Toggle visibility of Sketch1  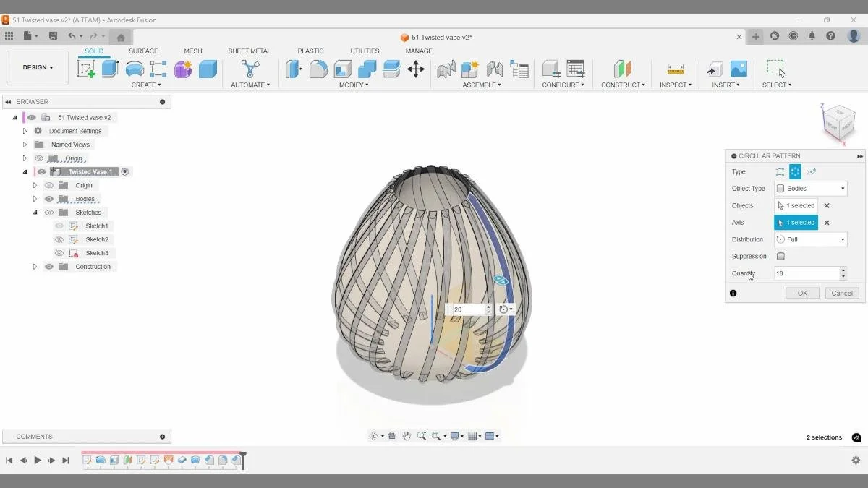tap(59, 226)
